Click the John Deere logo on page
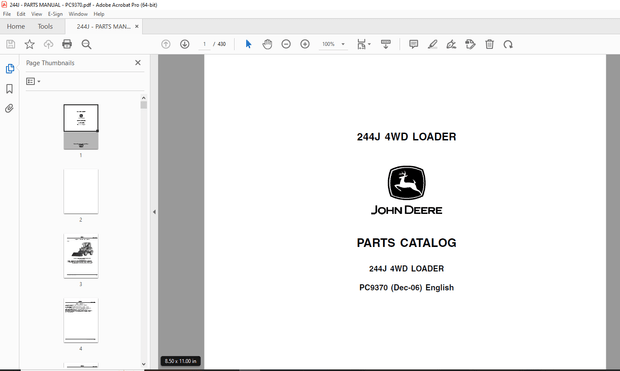620x371 pixels. (406, 190)
